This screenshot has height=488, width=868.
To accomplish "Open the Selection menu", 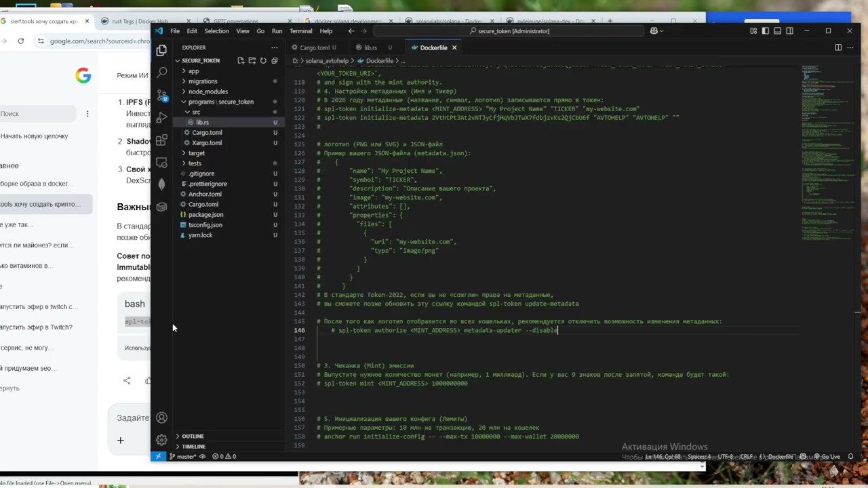I will (x=216, y=30).
